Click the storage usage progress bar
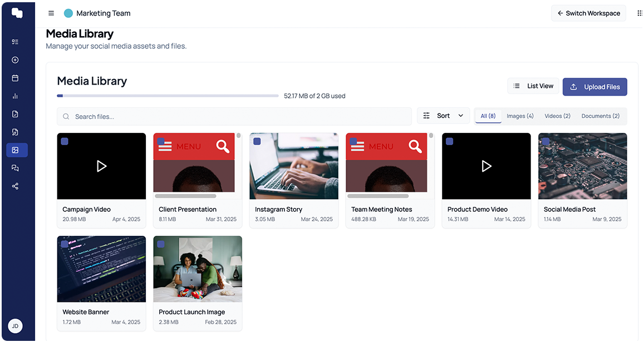Screen dimensions: 644x342 (168, 96)
